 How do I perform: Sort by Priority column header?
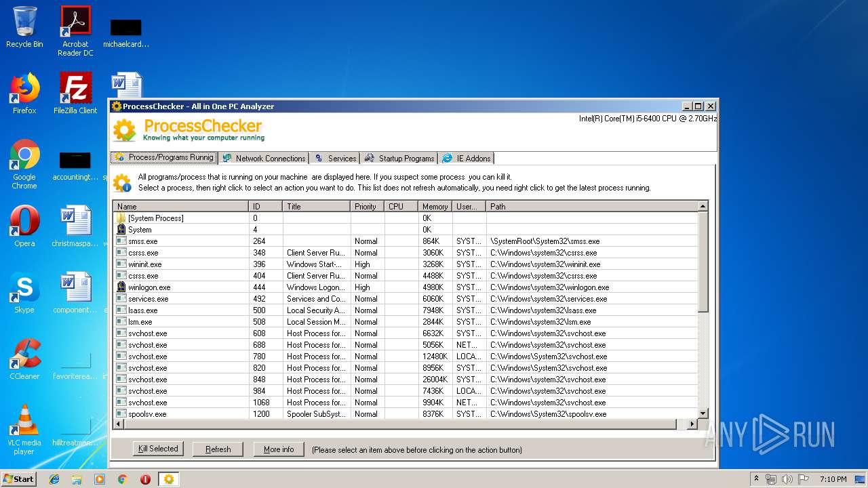368,206
